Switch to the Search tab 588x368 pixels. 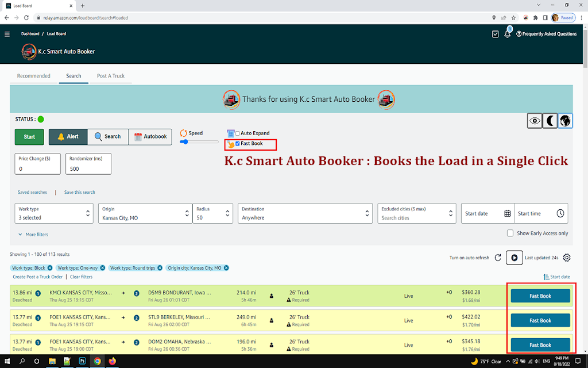click(x=73, y=76)
